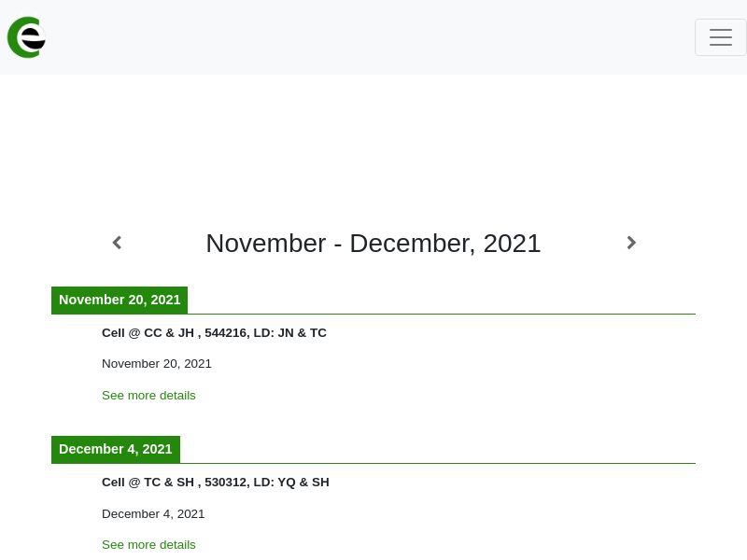The height and width of the screenshot is (560, 747).
Task: Click 'LD: YQ & SH' leaders text
Action: point(291,483)
